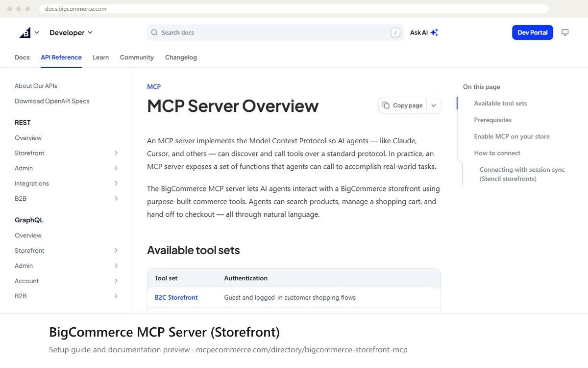The height and width of the screenshot is (368, 588).
Task: Open the REST Overview page
Action: point(28,138)
